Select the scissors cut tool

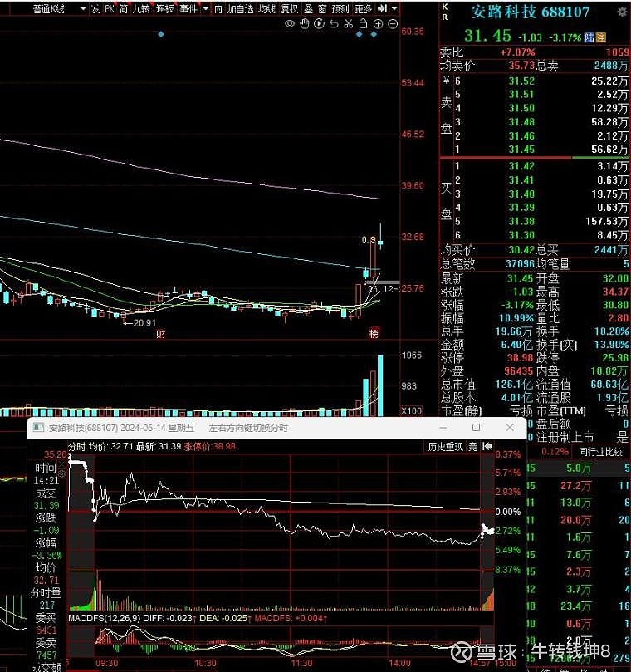tap(348, 24)
